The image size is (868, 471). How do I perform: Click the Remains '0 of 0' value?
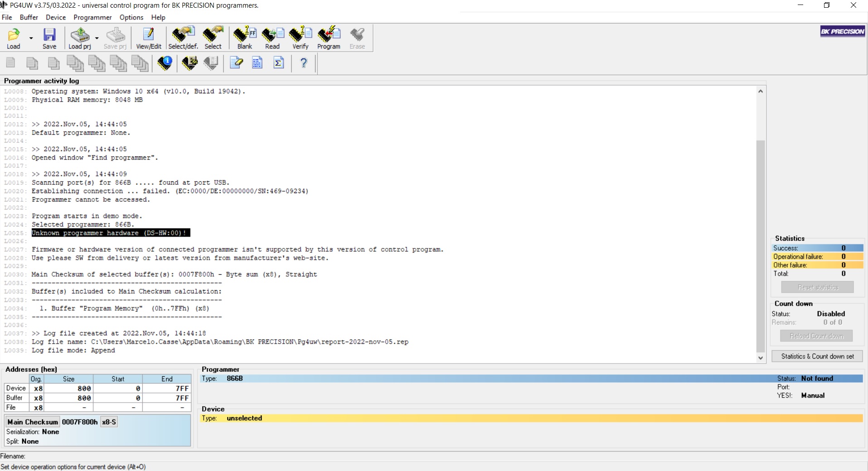pyautogui.click(x=833, y=322)
